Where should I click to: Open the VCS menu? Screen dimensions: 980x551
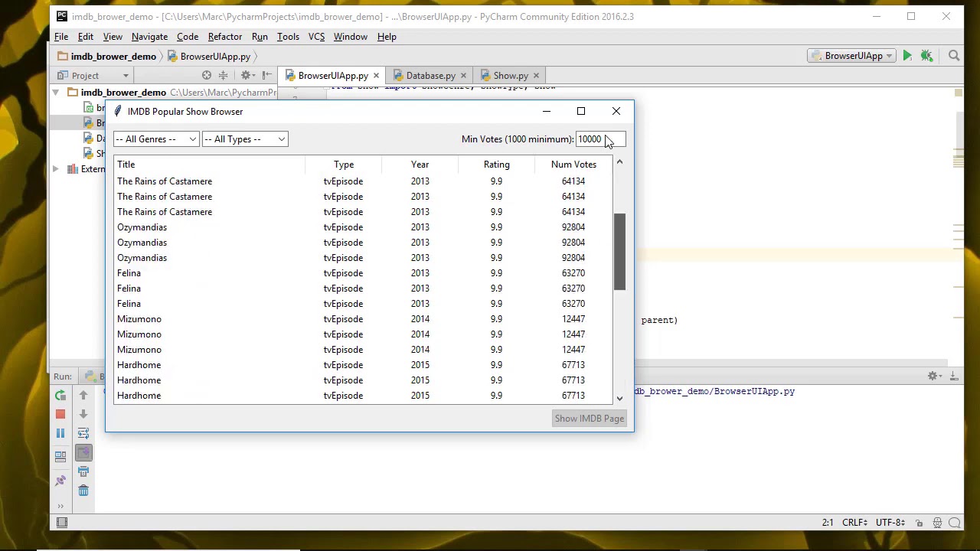316,37
